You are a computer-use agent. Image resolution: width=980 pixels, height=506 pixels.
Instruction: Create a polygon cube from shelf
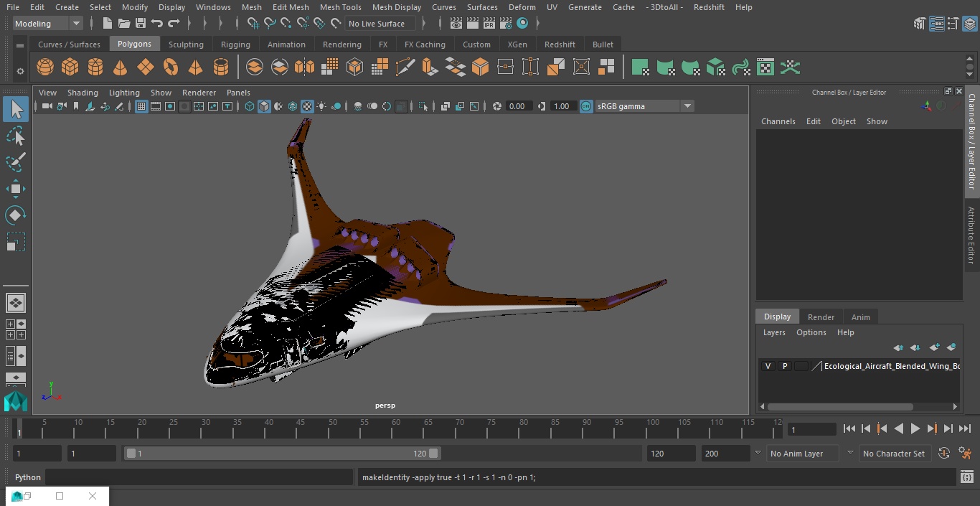70,67
